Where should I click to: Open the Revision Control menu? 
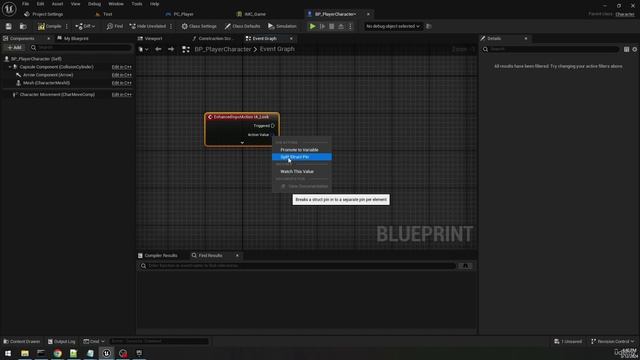tap(612, 341)
